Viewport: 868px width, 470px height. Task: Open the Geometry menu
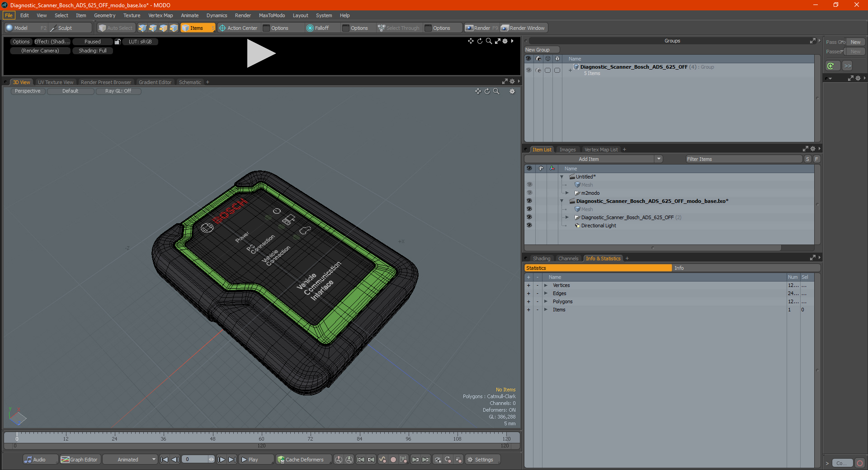(104, 15)
